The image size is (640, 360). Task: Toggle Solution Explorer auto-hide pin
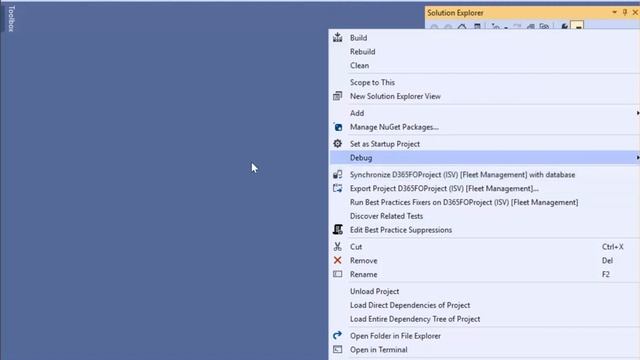click(625, 13)
